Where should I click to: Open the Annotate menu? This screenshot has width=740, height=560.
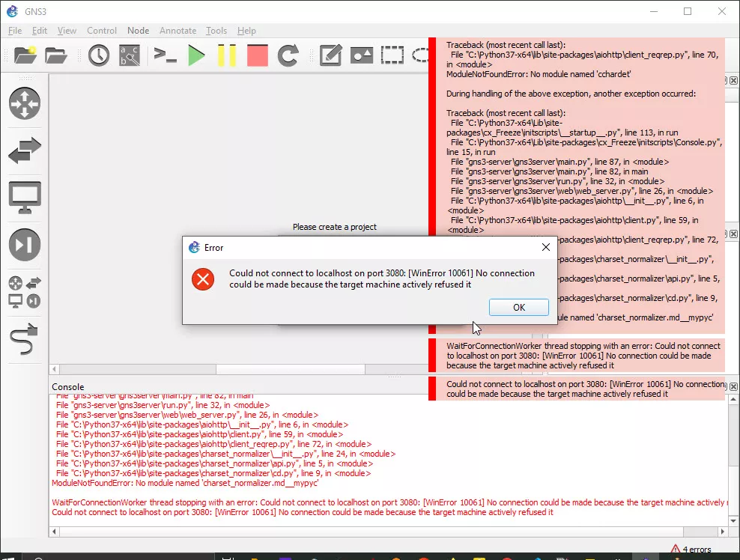(x=178, y=31)
